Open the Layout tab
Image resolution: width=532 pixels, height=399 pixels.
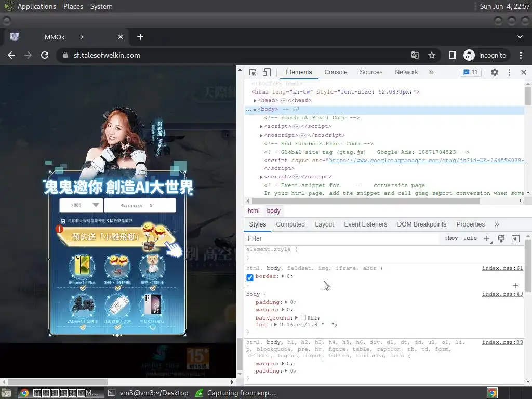tap(324, 224)
